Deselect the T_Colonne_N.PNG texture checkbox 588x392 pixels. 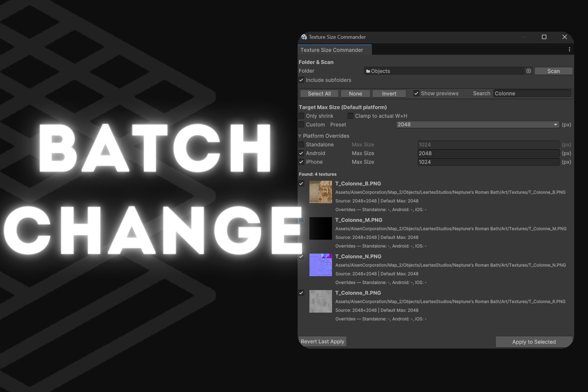pyautogui.click(x=301, y=256)
